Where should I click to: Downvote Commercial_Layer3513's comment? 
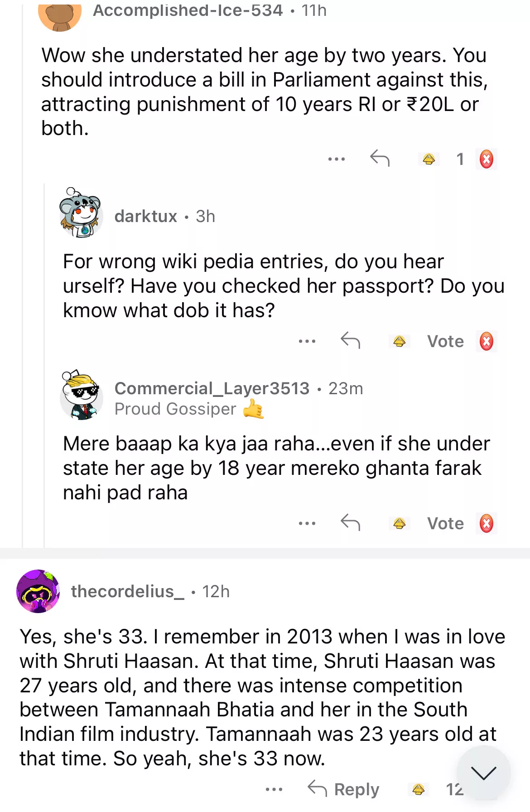click(x=487, y=523)
